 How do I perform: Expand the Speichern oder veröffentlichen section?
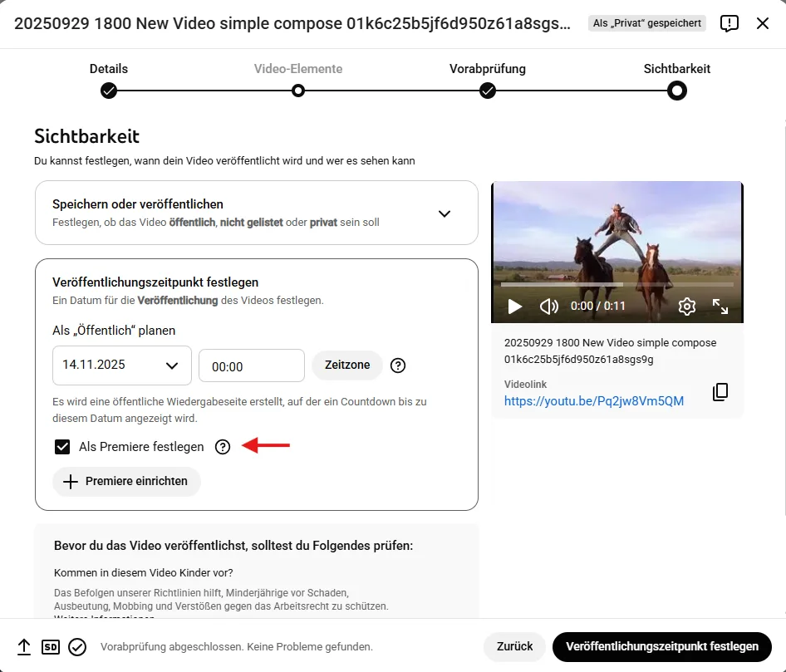(x=445, y=213)
